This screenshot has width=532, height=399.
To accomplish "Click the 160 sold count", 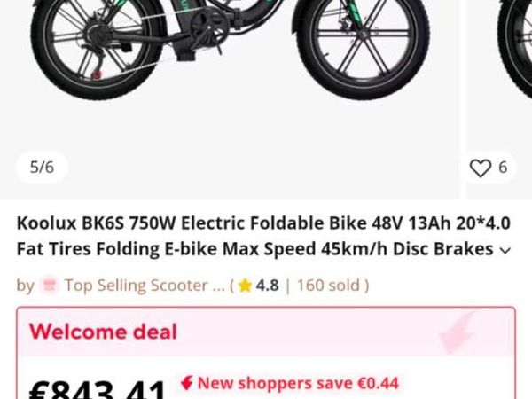I will 328,286.
